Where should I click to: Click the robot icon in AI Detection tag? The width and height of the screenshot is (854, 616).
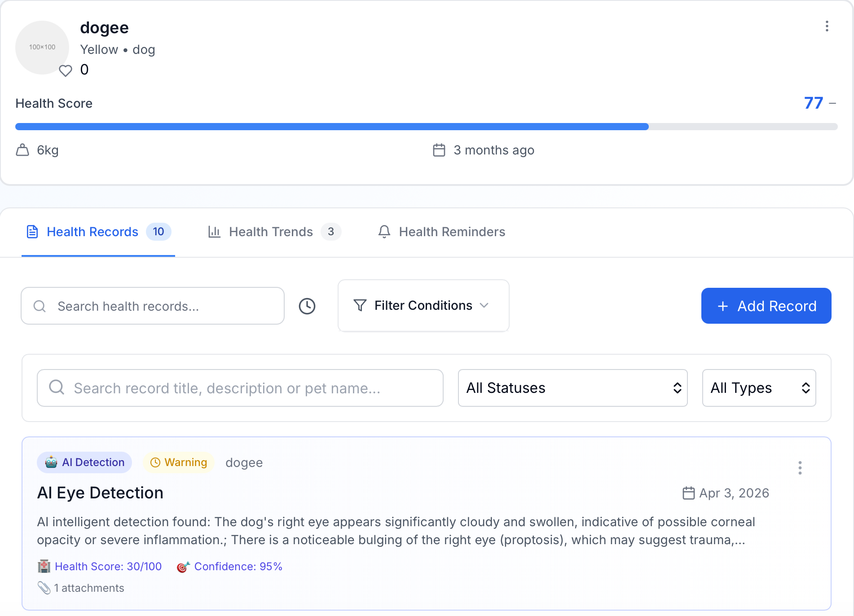[x=51, y=462]
